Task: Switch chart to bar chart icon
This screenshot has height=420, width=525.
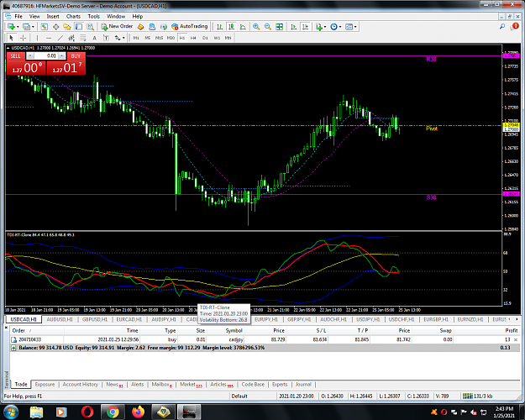Action: click(x=219, y=26)
